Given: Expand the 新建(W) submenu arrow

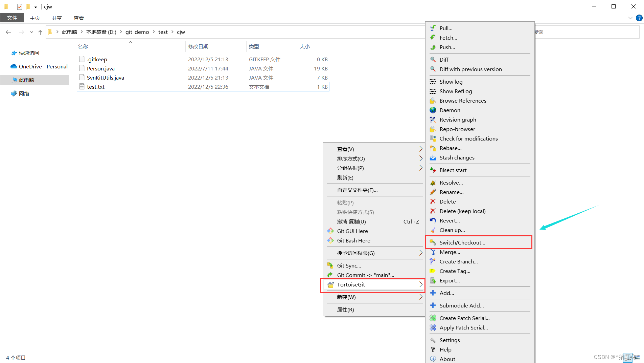Looking at the screenshot, I should coord(421,297).
